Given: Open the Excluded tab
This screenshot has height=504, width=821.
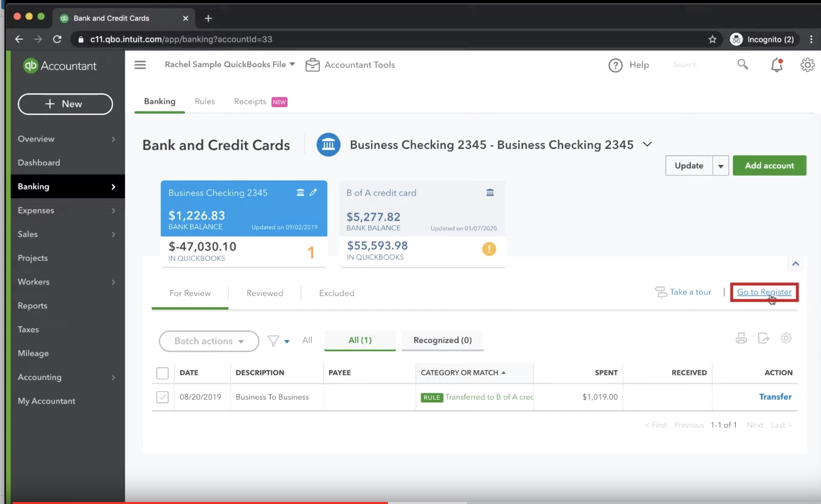Looking at the screenshot, I should 336,293.
